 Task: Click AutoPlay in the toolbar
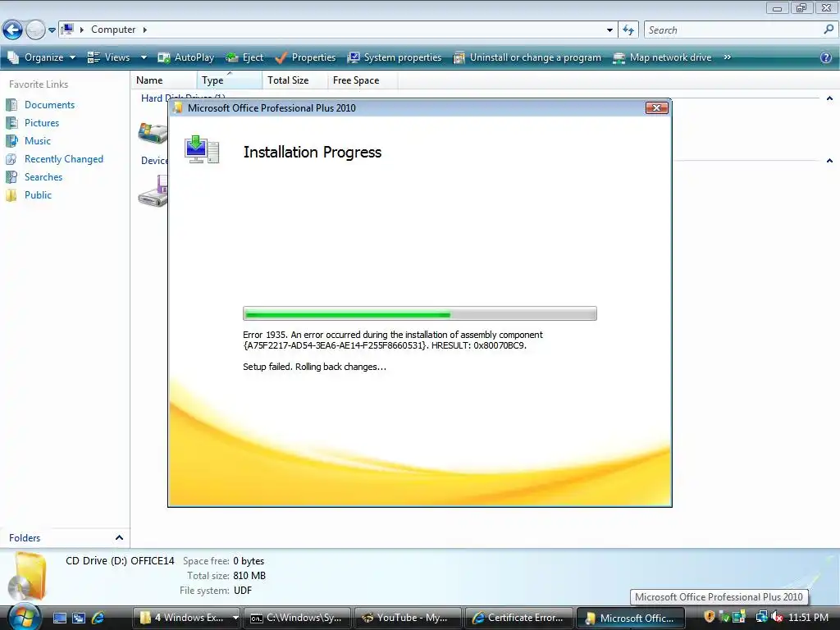point(186,57)
